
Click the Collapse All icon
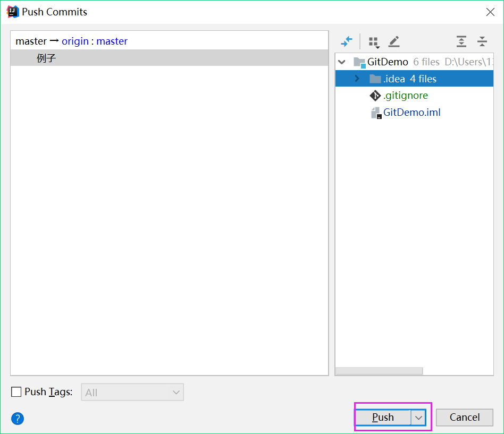tap(482, 41)
